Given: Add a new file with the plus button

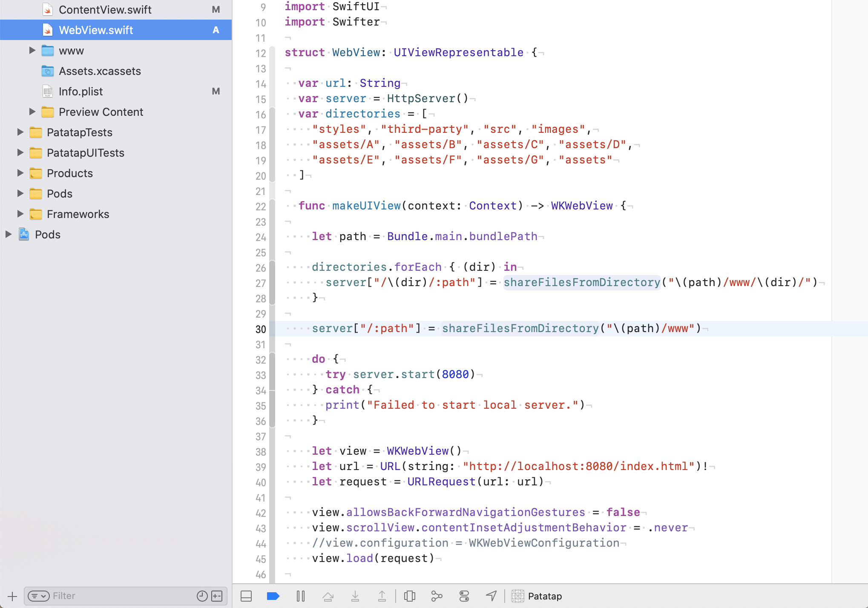Looking at the screenshot, I should [11, 596].
